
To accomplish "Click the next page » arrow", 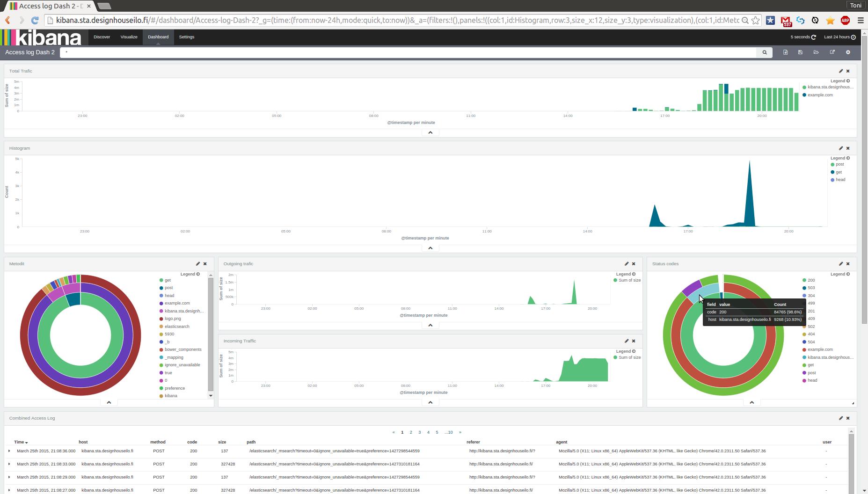I will [x=460, y=432].
